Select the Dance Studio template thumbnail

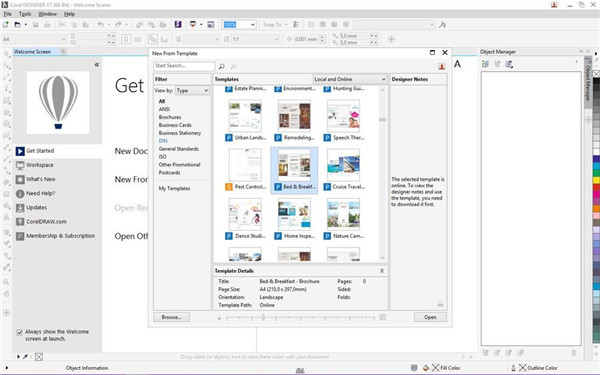point(245,214)
